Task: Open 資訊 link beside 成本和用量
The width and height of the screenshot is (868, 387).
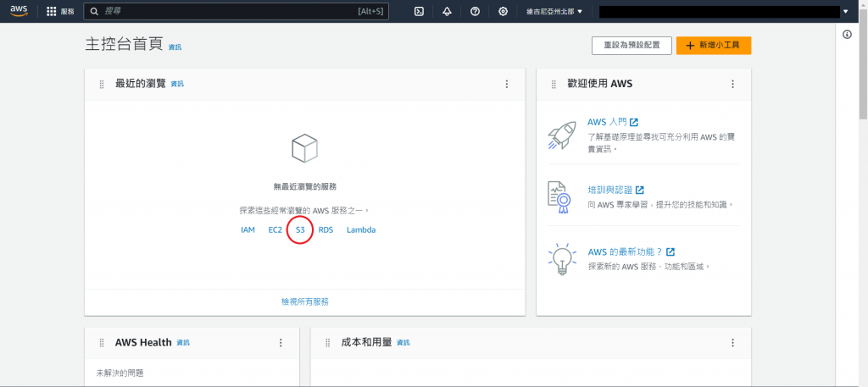Action: [403, 343]
